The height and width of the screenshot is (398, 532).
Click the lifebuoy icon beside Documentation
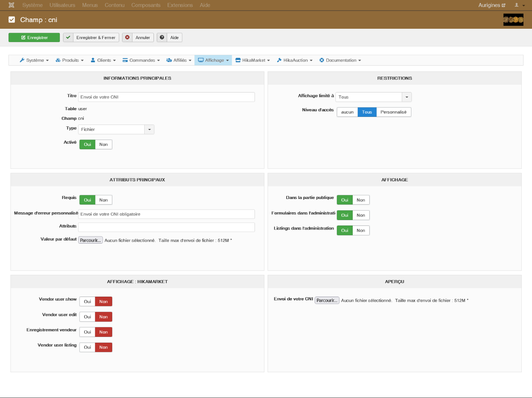pyautogui.click(x=322, y=60)
